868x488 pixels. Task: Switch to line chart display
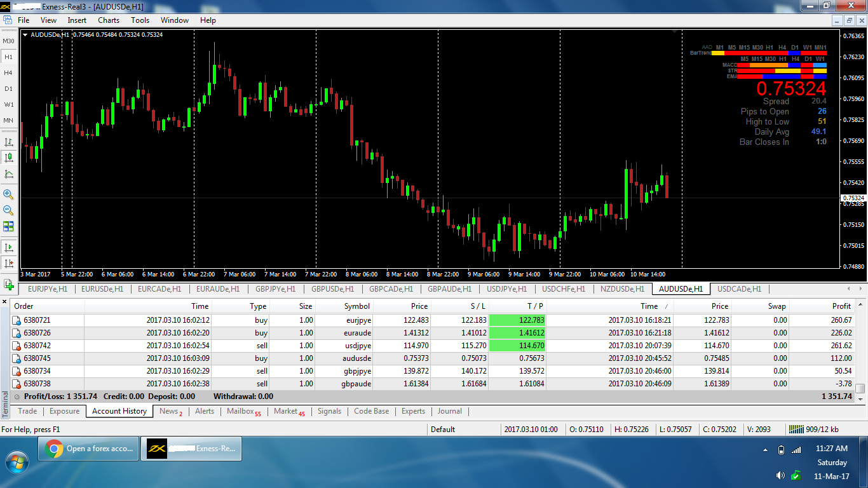8,174
